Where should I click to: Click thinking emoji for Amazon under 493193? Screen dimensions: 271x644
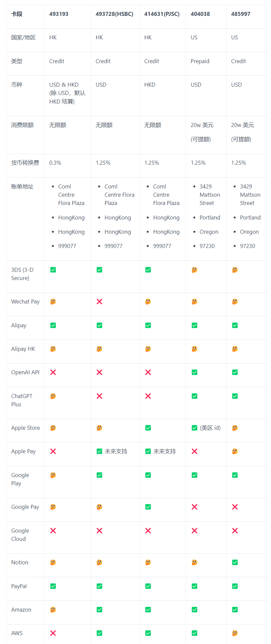click(53, 610)
